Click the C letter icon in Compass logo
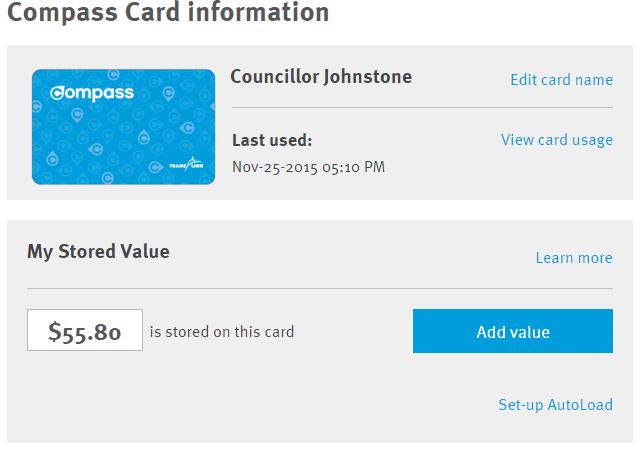The width and height of the screenshot is (641, 453). (x=56, y=93)
